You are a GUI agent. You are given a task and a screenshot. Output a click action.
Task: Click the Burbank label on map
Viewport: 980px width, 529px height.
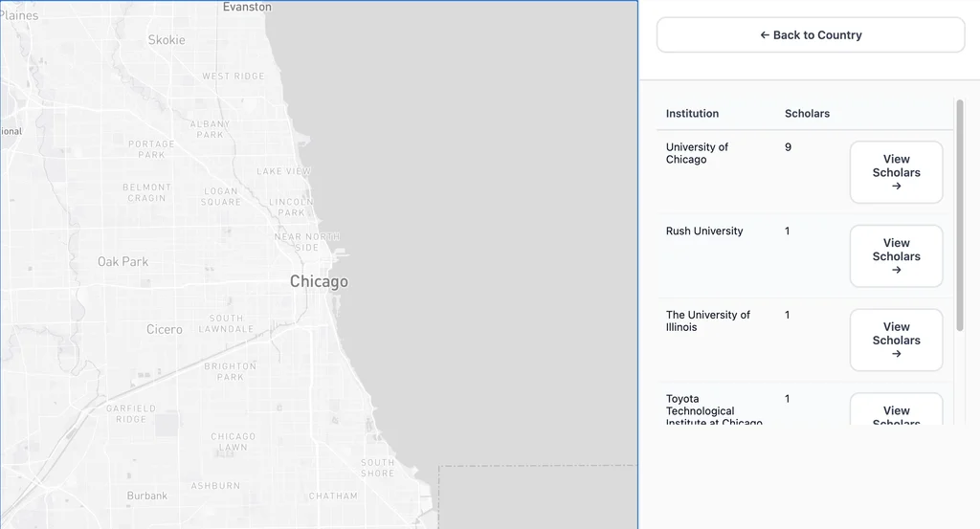(146, 496)
